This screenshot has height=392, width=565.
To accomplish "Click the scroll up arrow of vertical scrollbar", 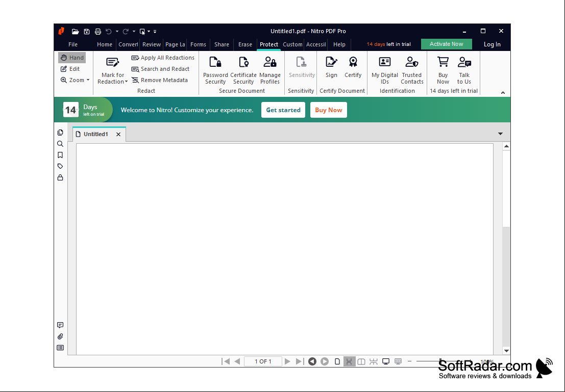I will click(506, 146).
